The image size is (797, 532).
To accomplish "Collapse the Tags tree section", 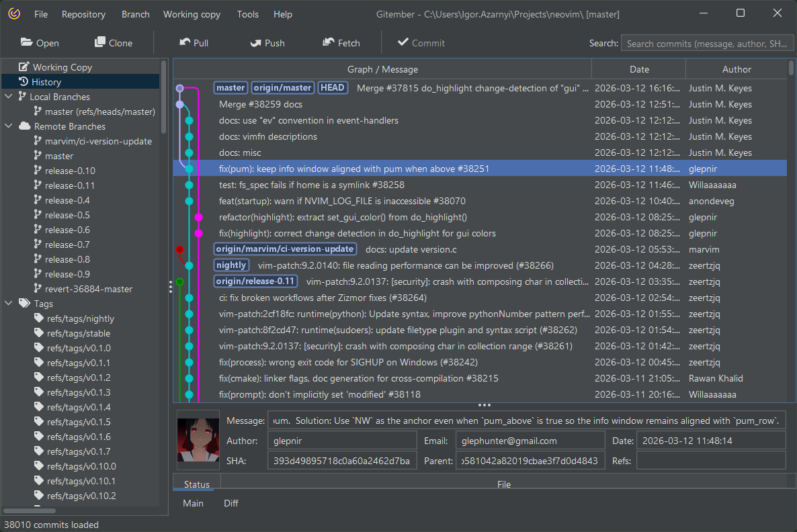I will 9,304.
